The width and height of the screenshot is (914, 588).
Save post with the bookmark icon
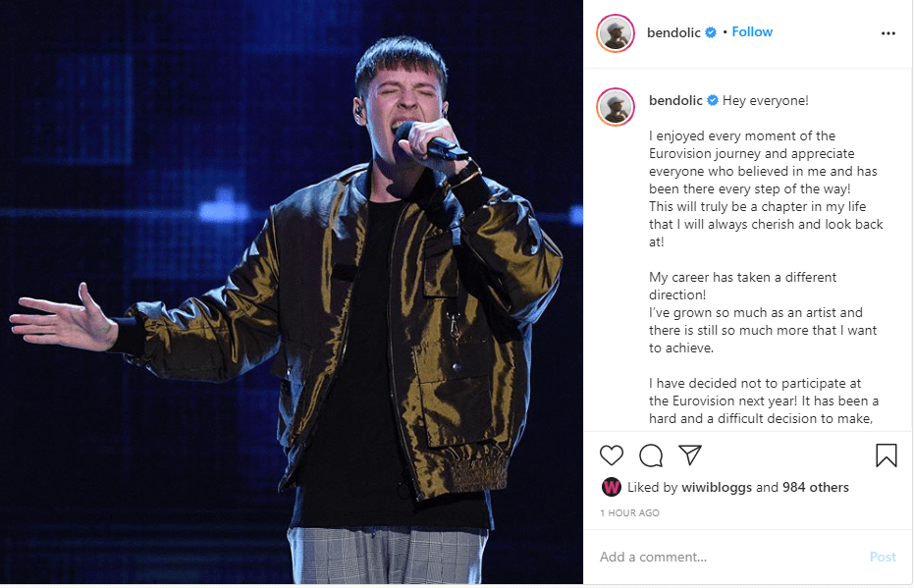pyautogui.click(x=886, y=455)
